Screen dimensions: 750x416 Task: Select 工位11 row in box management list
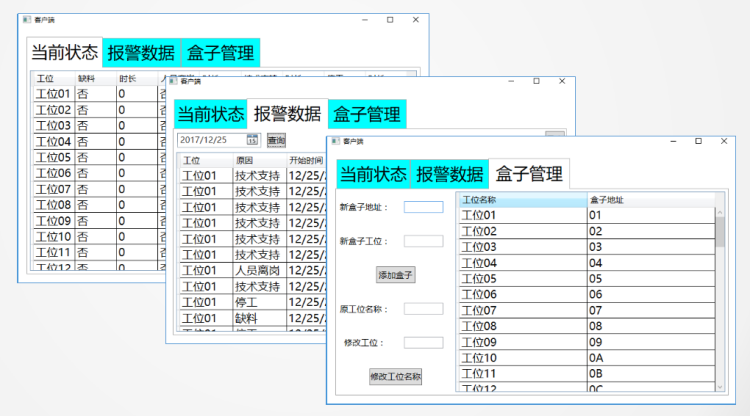(x=587, y=373)
